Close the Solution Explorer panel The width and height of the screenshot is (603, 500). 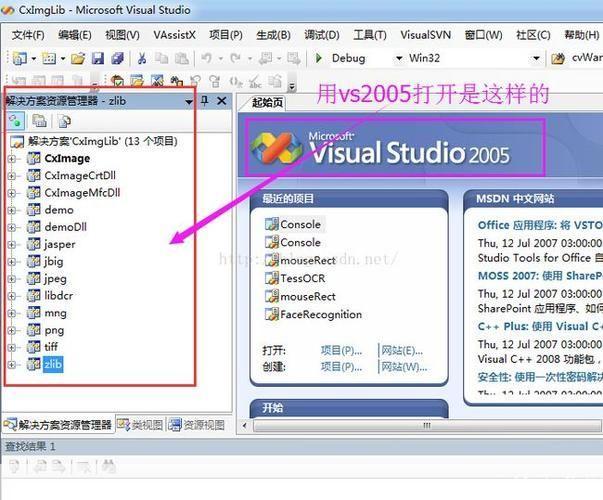tap(222, 101)
